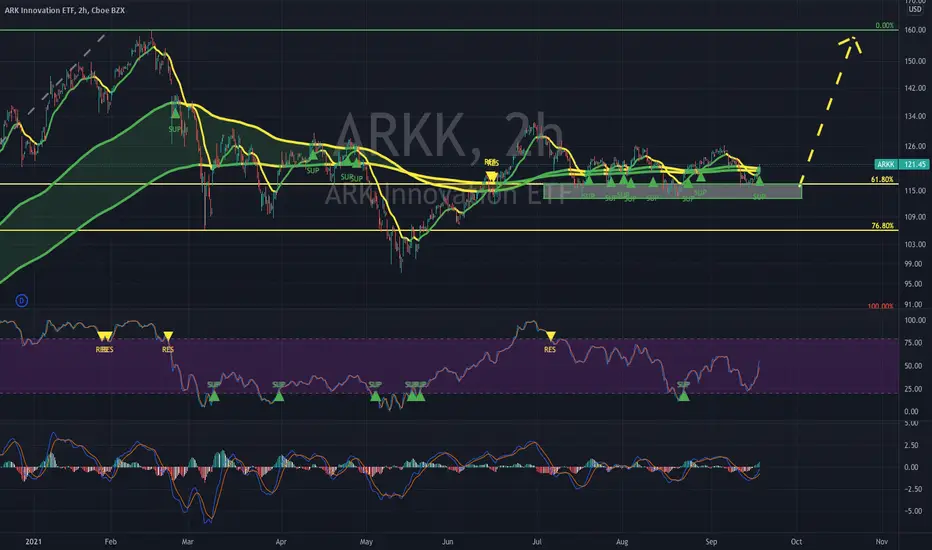This screenshot has width=932, height=550.
Task: Click the 103.00 price axis label
Action: (915, 244)
